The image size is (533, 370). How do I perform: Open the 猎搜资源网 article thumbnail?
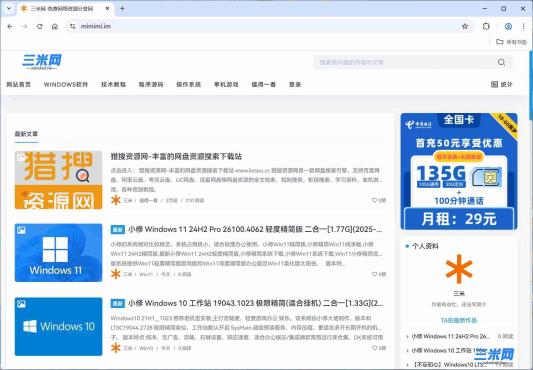(x=58, y=180)
